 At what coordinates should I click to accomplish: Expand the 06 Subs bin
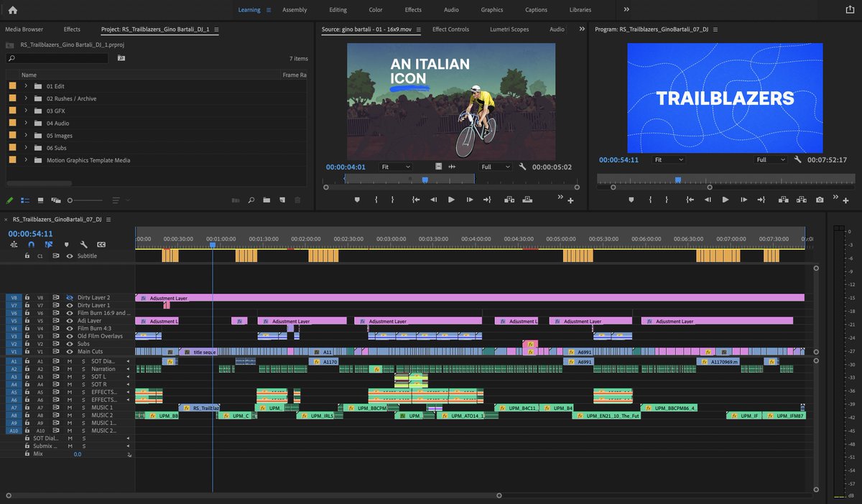(x=26, y=148)
